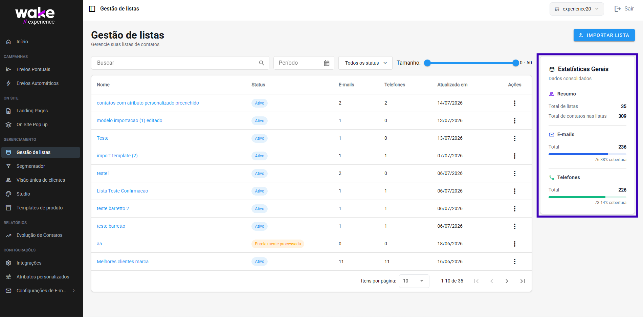Go to Visão única de clientes
This screenshot has height=317, width=644.
coord(41,180)
